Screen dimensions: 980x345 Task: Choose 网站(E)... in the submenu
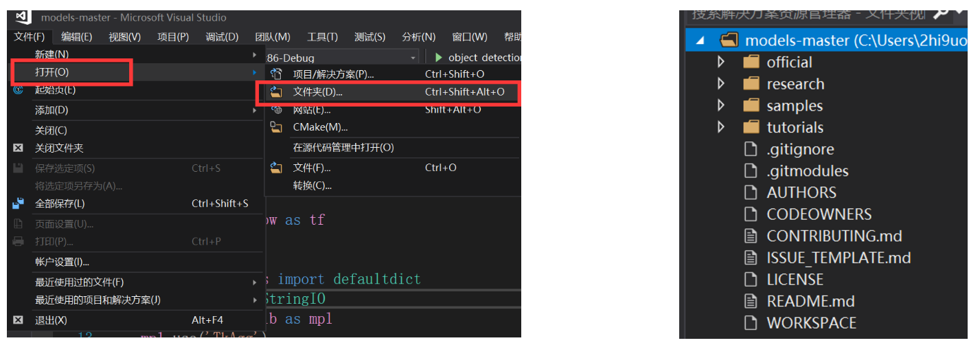click(392, 109)
